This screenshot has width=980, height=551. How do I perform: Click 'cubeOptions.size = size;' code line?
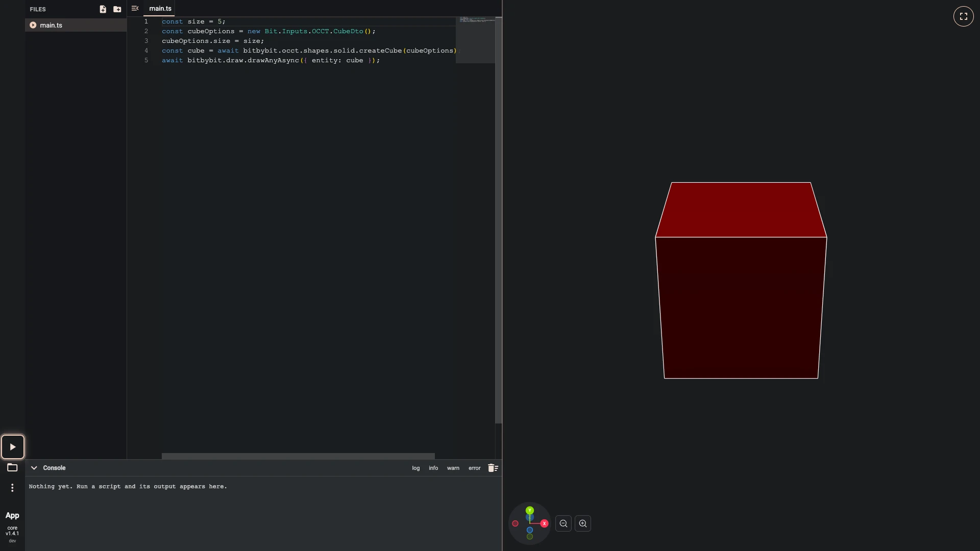coord(213,41)
